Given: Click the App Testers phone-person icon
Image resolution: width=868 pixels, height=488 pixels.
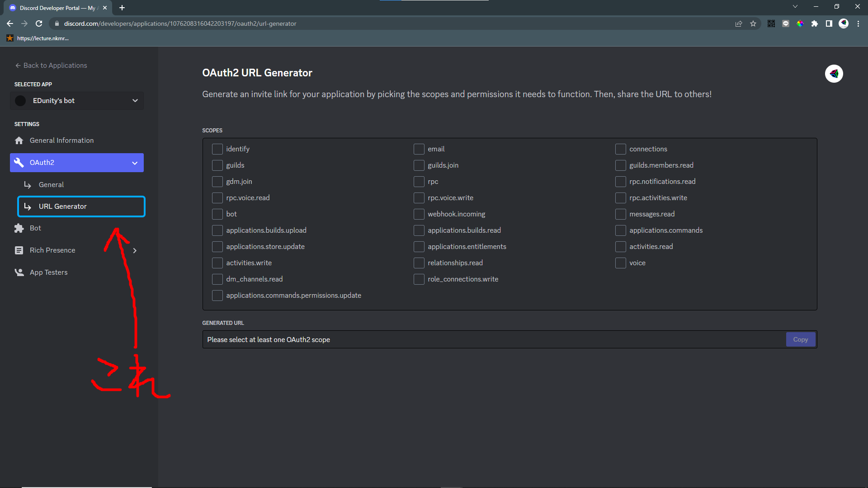Looking at the screenshot, I should [19, 272].
